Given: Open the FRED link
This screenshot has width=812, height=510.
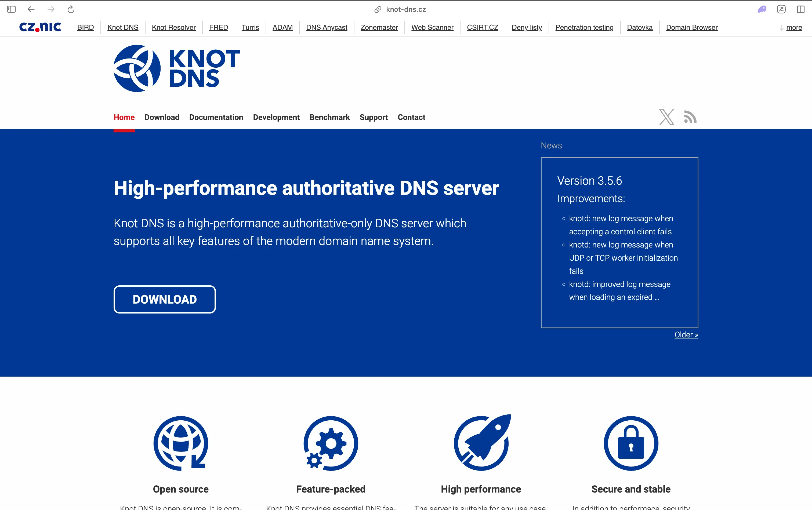Looking at the screenshot, I should (219, 27).
